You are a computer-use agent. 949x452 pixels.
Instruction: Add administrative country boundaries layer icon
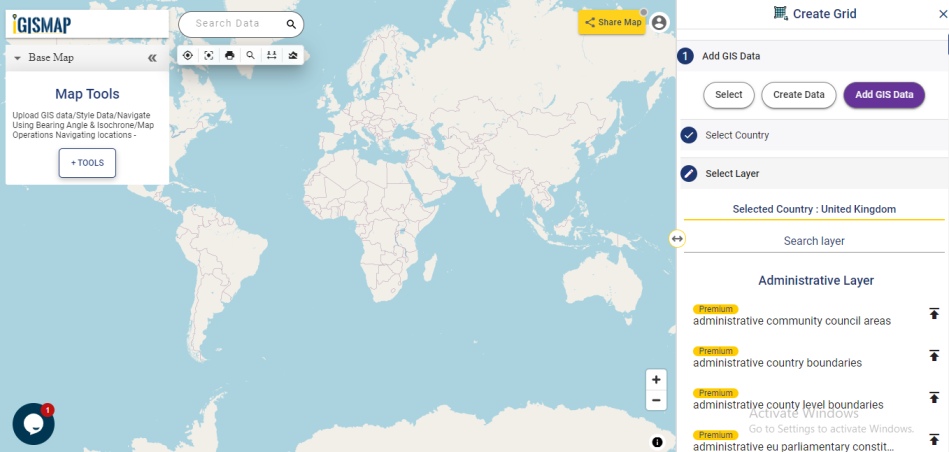coord(934,356)
